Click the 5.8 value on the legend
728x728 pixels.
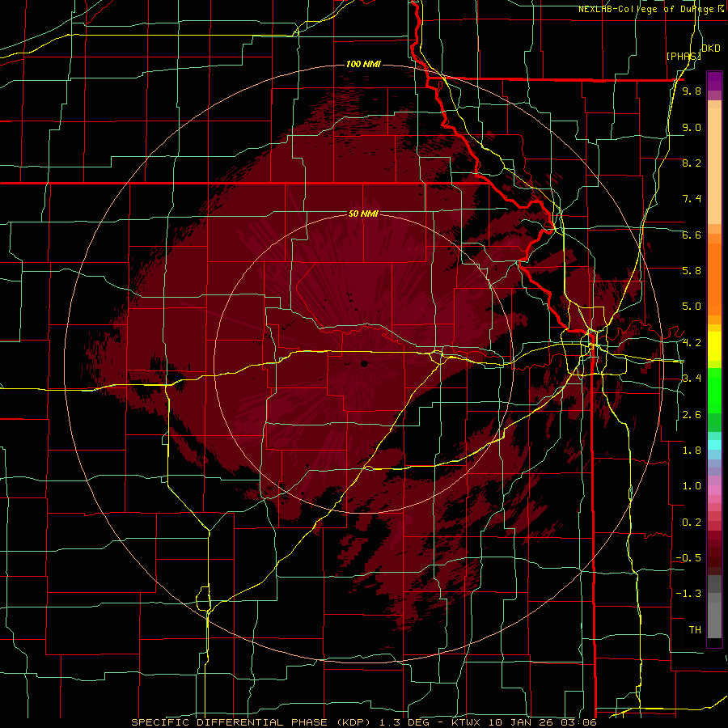click(x=692, y=271)
